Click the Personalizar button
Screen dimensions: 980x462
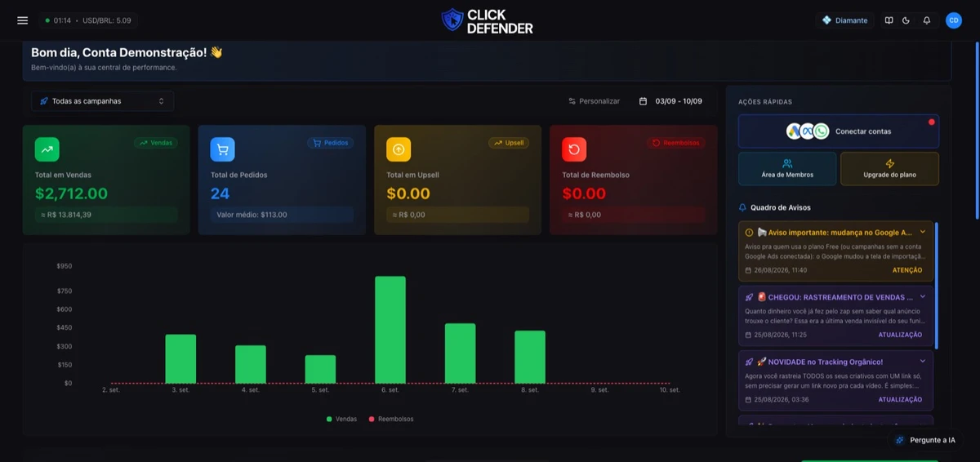pyautogui.click(x=594, y=101)
